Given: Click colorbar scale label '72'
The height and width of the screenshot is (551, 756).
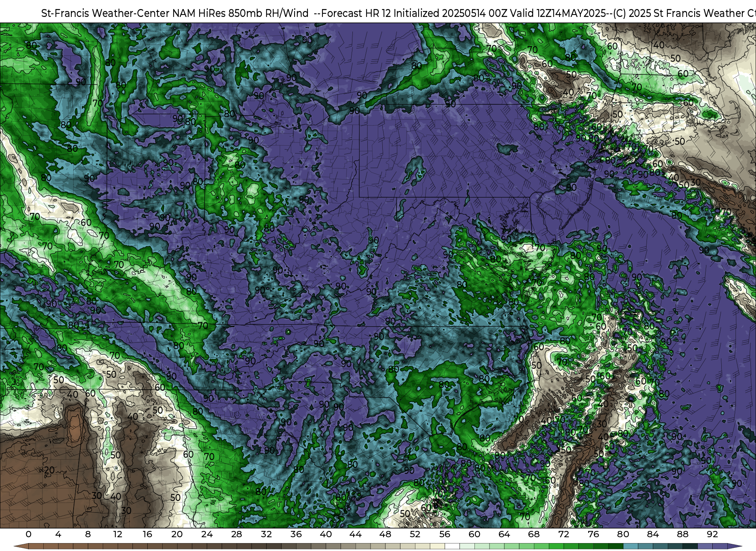Looking at the screenshot, I should (563, 534).
